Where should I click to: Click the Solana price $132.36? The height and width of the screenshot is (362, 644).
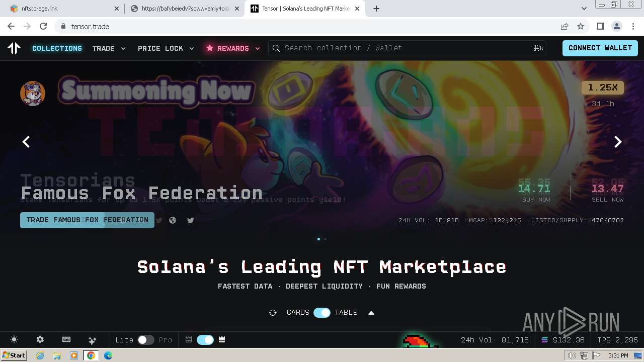(x=563, y=340)
